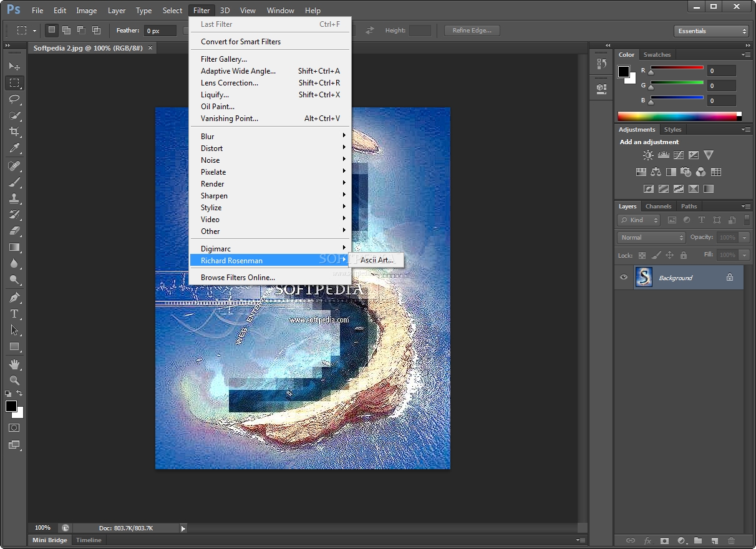Choose Liquify... from the Filter menu
756x549 pixels.
pyautogui.click(x=271, y=95)
